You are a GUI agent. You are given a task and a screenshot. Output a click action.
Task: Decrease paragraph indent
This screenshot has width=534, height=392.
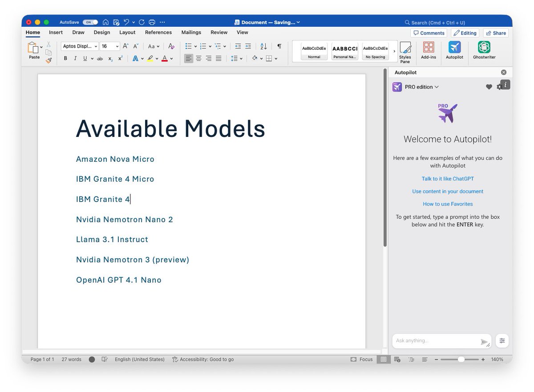point(238,46)
